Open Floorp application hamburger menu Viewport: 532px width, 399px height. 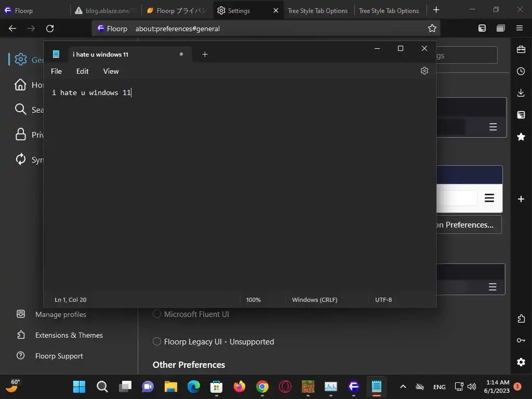coord(520,28)
